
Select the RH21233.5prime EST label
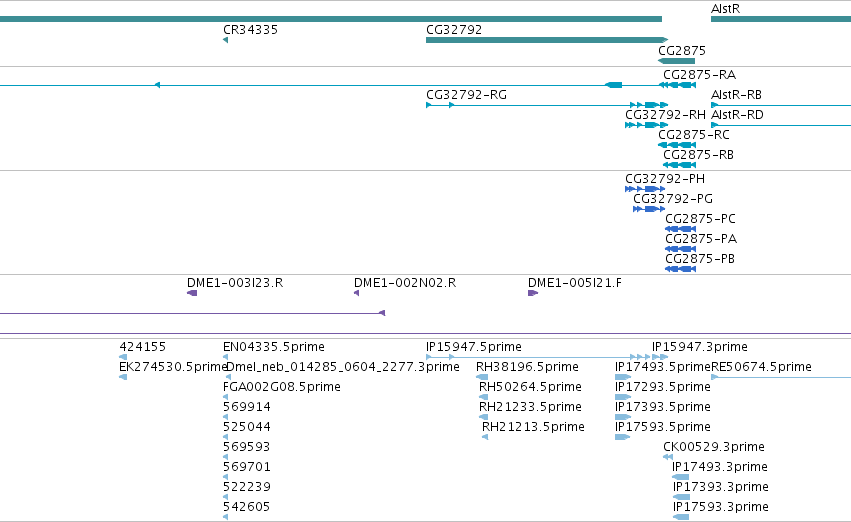530,406
